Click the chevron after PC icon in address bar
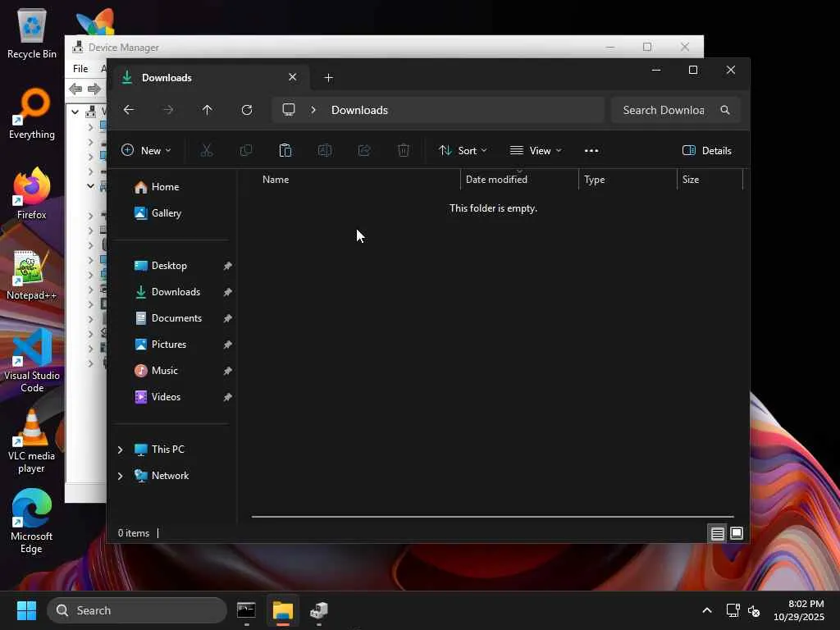The image size is (840, 630). pyautogui.click(x=313, y=110)
